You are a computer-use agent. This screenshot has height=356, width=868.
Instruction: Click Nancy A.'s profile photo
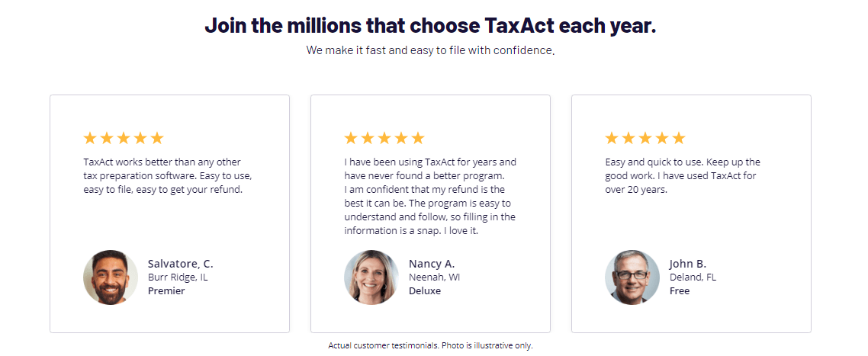pos(371,277)
